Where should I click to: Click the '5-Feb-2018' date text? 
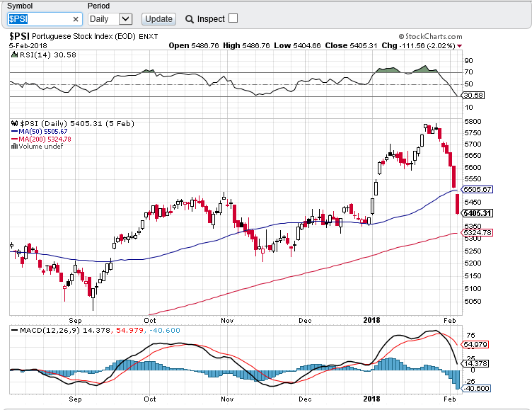tap(28, 45)
